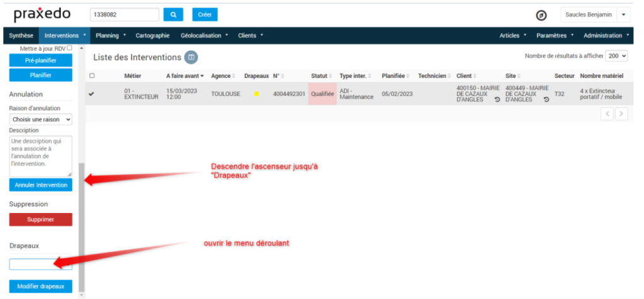
Task: Check the select-all box in table header
Action: 92,76
